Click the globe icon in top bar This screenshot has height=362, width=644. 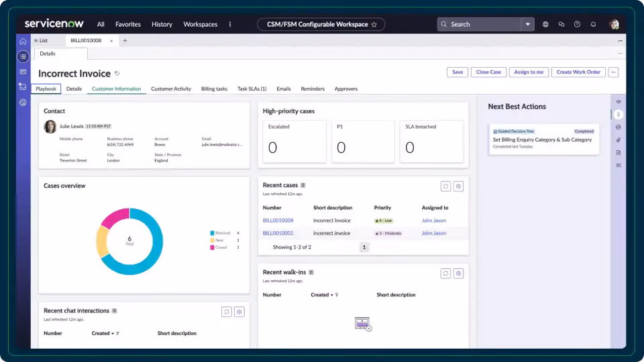(545, 24)
